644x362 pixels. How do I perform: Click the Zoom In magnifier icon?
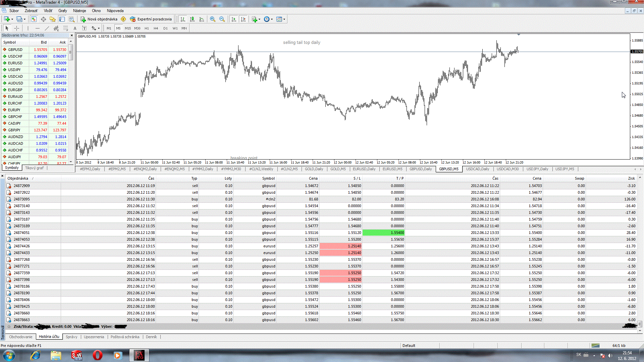(213, 19)
